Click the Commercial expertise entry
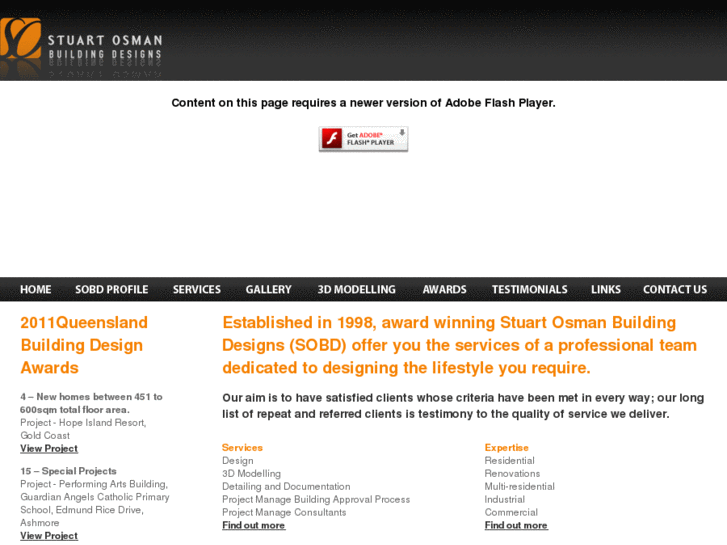Image resolution: width=727 pixels, height=545 pixels. click(x=511, y=513)
